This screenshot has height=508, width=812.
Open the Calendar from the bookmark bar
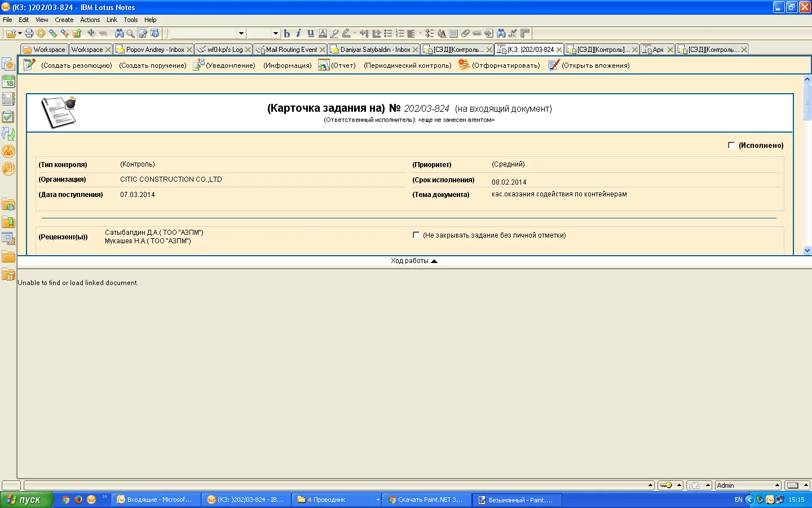click(x=8, y=82)
